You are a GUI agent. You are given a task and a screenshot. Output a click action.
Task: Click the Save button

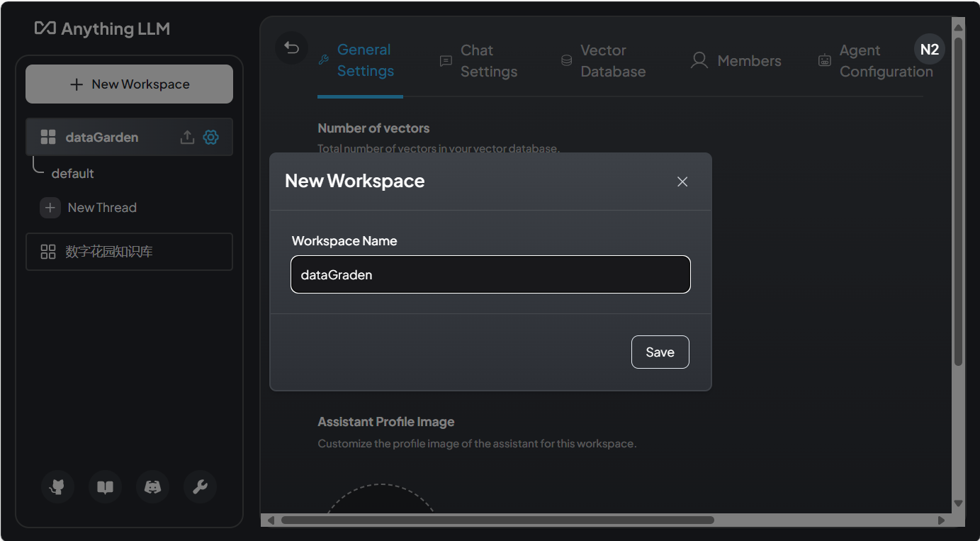pyautogui.click(x=660, y=352)
